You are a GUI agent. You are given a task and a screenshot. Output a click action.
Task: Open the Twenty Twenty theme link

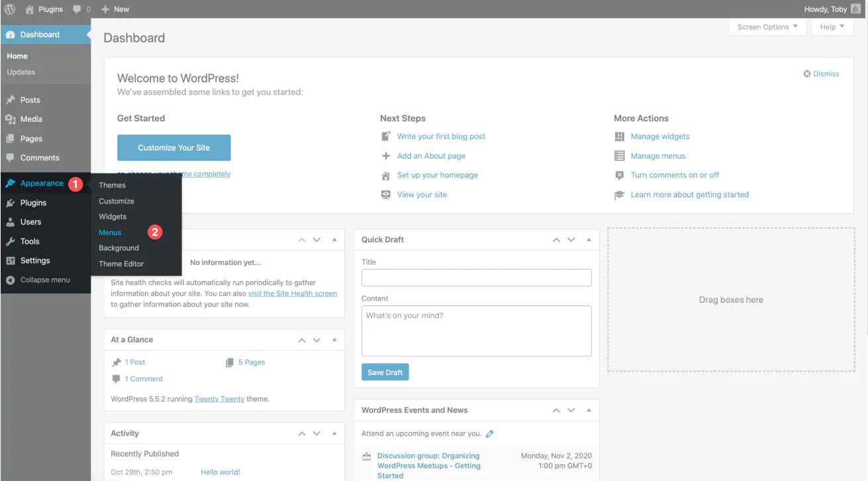[x=219, y=400]
